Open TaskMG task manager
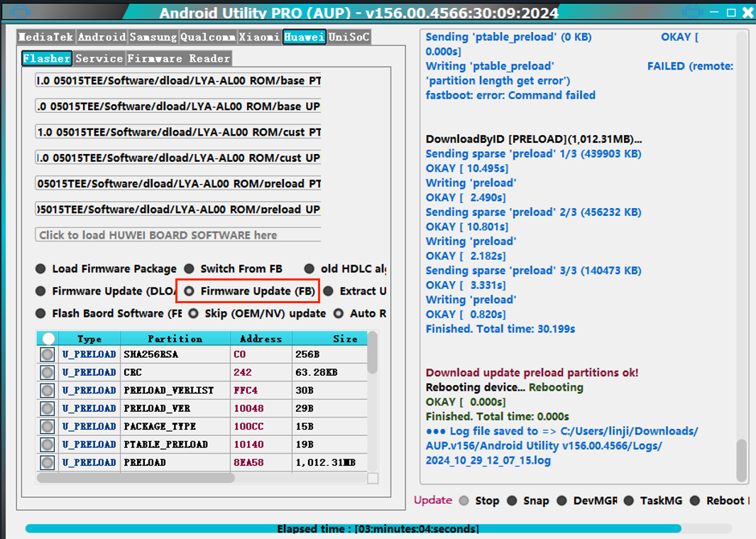Screen dimensions: 756x539 [x=653, y=501]
